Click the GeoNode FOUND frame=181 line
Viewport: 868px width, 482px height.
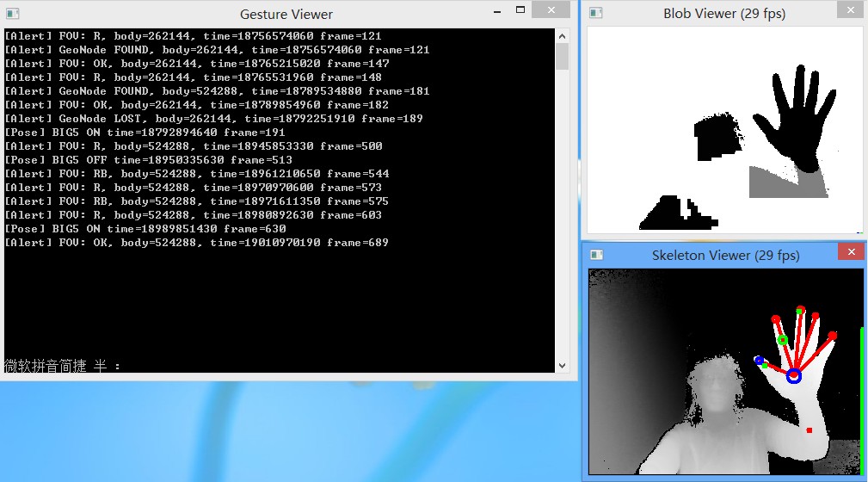217,91
